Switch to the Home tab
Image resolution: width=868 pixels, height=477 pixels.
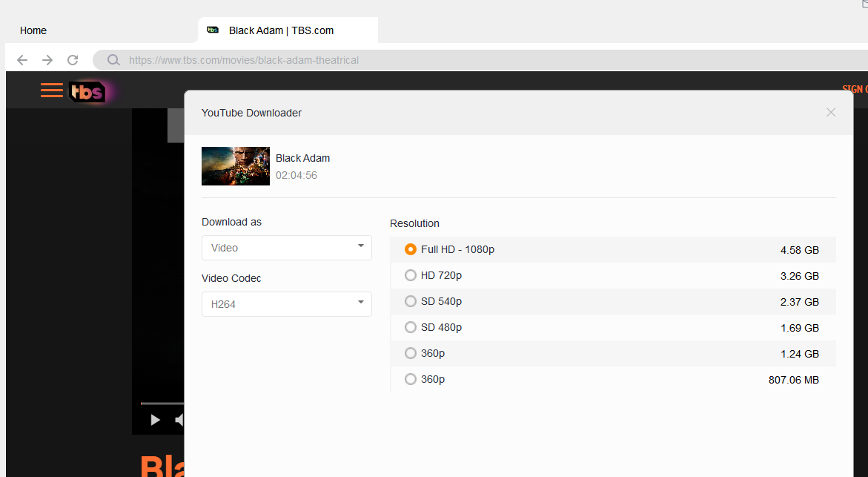tap(33, 30)
